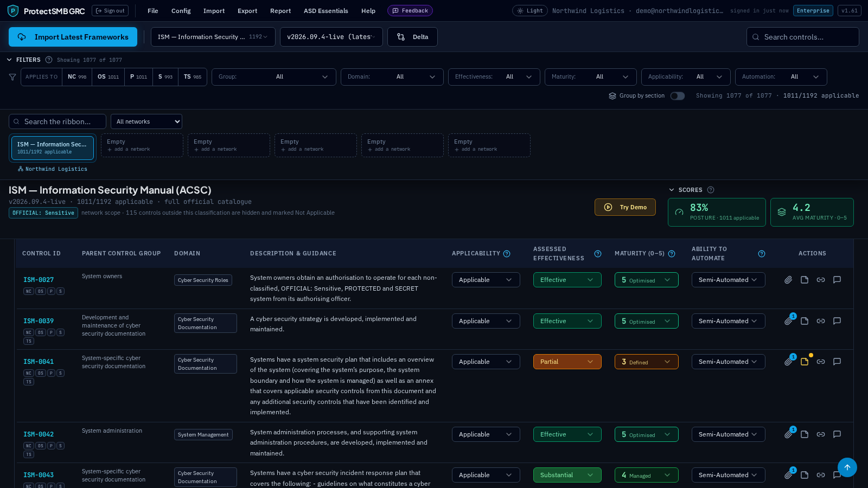Click the scroll-to-top arrow button

click(847, 467)
